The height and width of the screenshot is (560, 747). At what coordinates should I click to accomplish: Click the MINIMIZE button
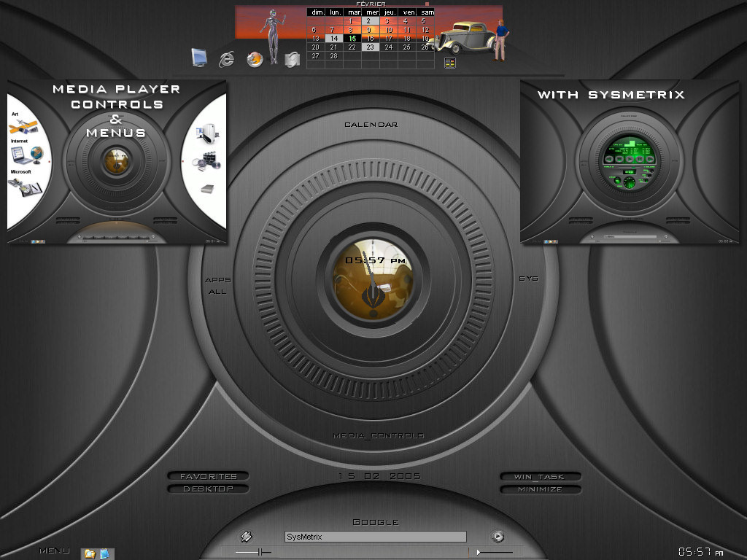tap(541, 489)
